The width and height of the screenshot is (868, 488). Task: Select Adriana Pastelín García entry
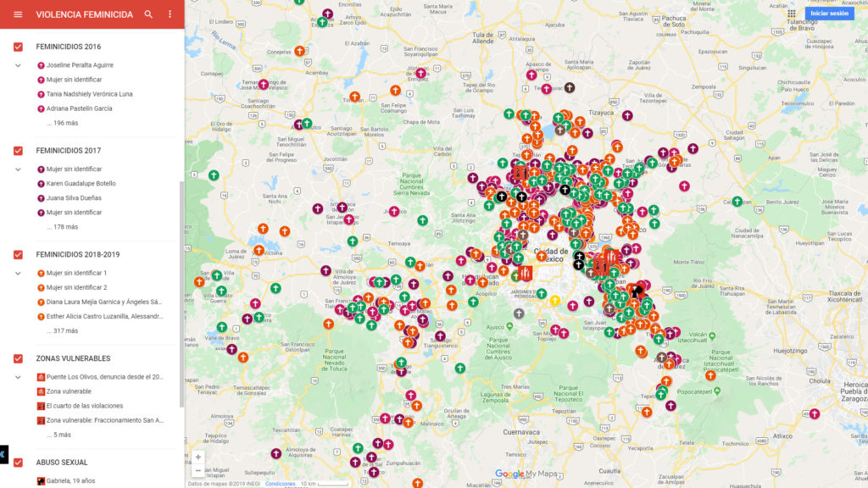79,108
